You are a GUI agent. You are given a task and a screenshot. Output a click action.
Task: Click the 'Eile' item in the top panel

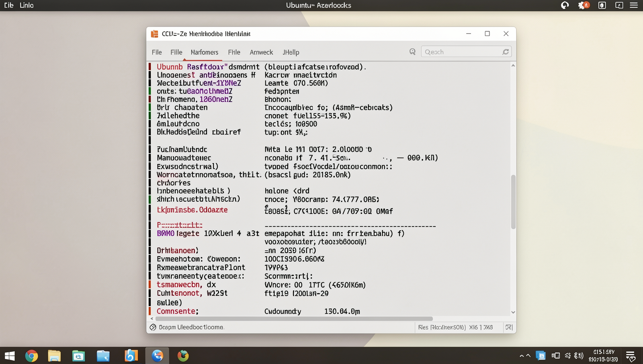coord(9,5)
